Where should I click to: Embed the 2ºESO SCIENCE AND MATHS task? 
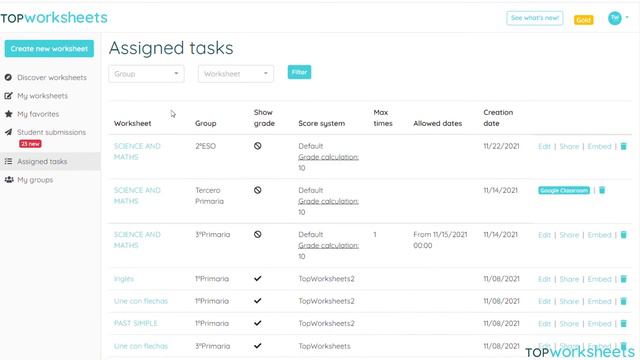tap(599, 146)
